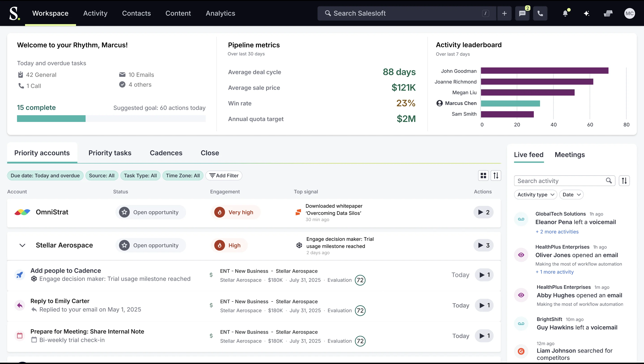Viewport: 644px width, 364px height.
Task: Click the G2 icon for Liam Johnson activity
Action: (521, 351)
